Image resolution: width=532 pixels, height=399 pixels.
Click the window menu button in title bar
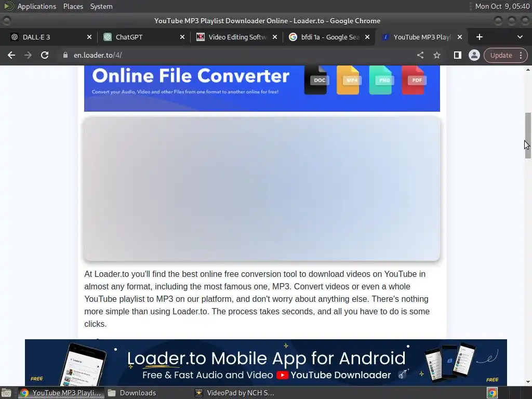coord(6,21)
